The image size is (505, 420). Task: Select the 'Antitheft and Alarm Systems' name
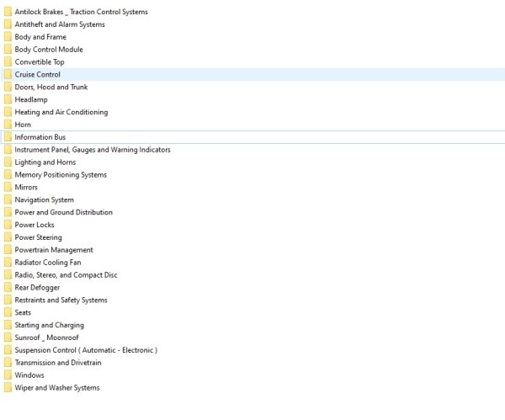[x=60, y=24]
